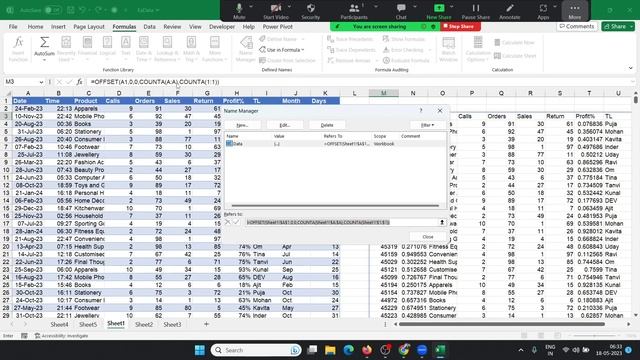Click Name Manager help question mark

(x=421, y=111)
